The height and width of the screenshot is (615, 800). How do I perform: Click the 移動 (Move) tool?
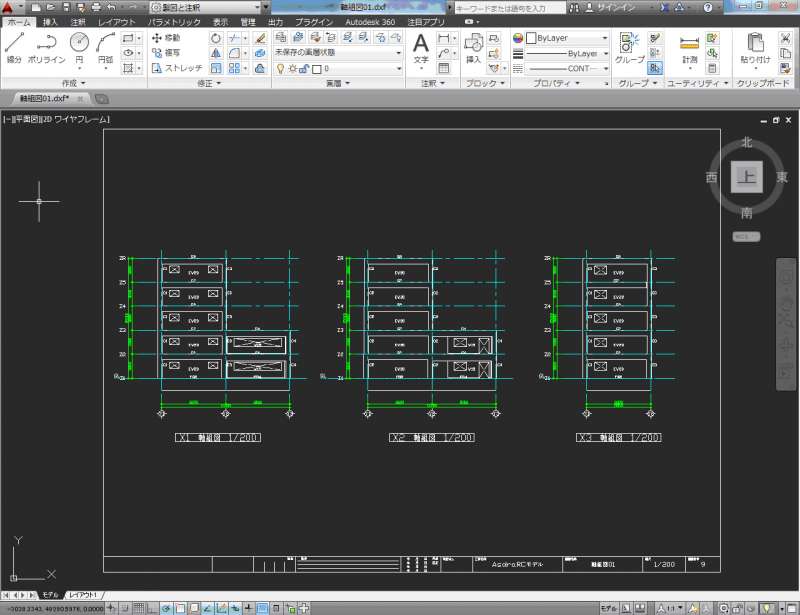(164, 38)
